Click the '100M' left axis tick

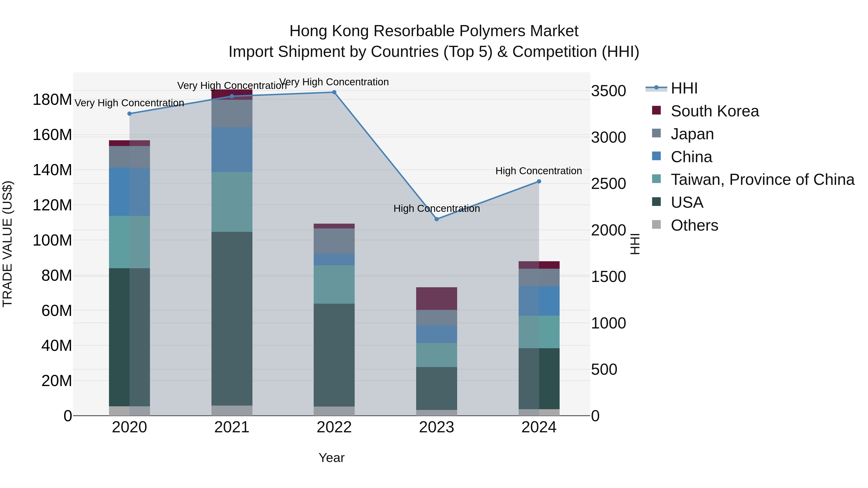(x=52, y=241)
